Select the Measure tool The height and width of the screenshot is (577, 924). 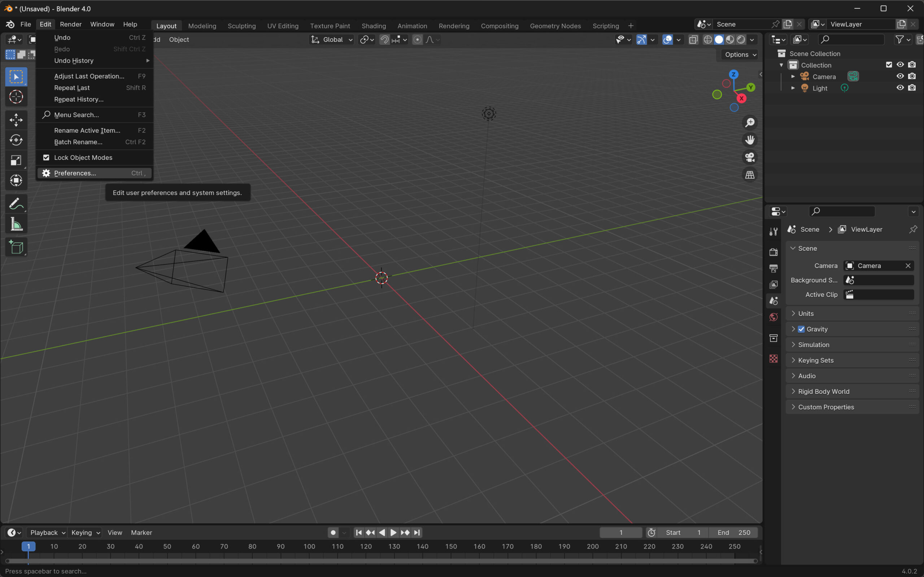coord(16,224)
